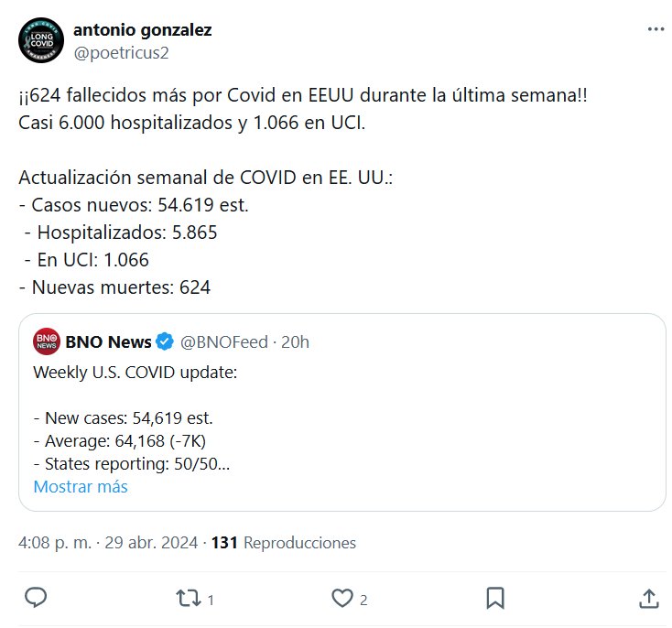672x628 pixels.
Task: Click the retweet arrows icon
Action: 188,599
